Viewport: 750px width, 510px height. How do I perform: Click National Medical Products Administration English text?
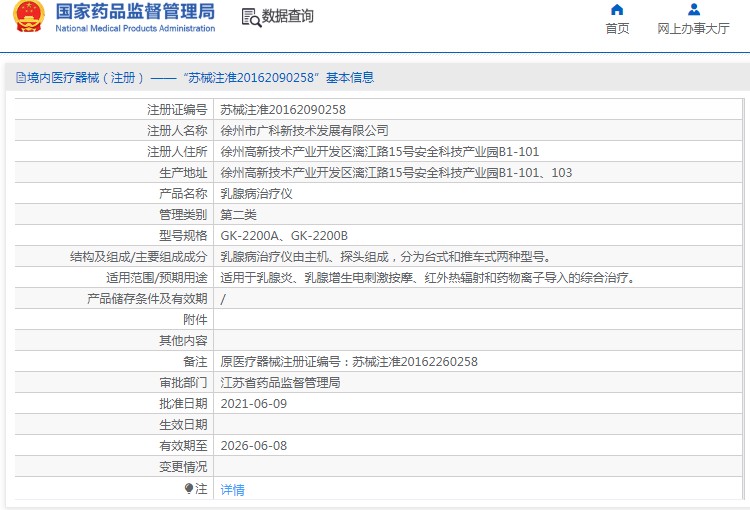click(135, 29)
